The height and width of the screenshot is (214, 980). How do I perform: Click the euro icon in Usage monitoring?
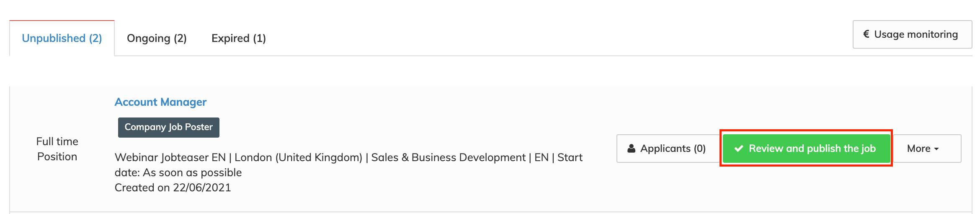coord(866,34)
